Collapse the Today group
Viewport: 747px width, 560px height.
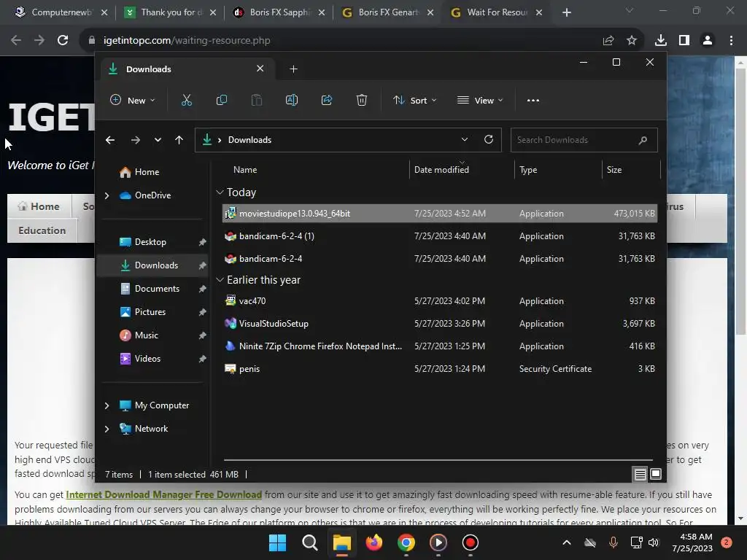(x=220, y=192)
